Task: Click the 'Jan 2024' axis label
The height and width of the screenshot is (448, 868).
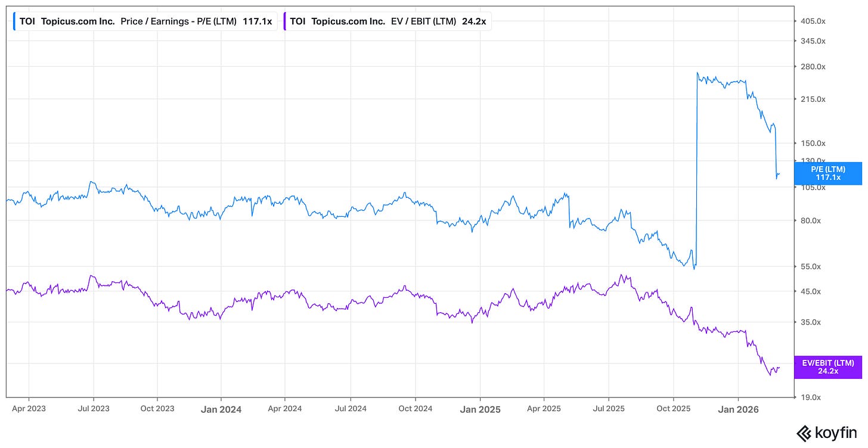Action: tap(221, 409)
